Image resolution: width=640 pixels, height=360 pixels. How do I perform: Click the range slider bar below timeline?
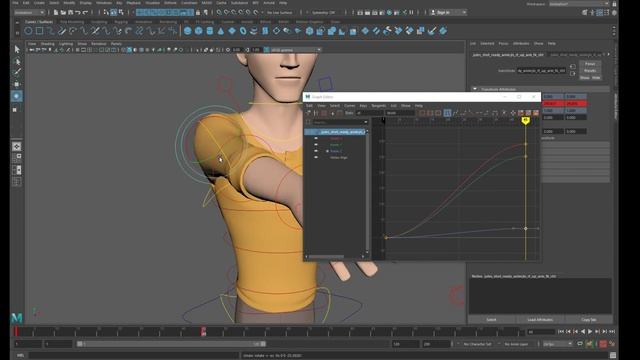tap(171, 344)
